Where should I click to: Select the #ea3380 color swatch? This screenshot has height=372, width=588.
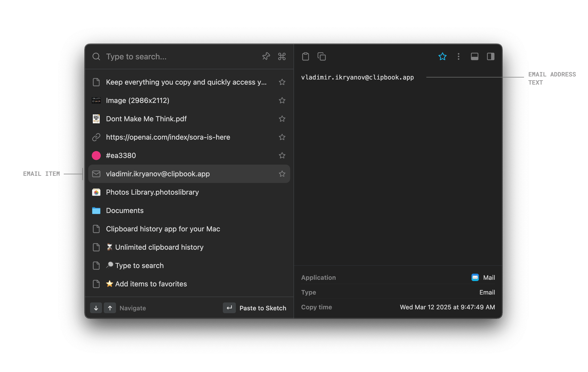pos(96,155)
